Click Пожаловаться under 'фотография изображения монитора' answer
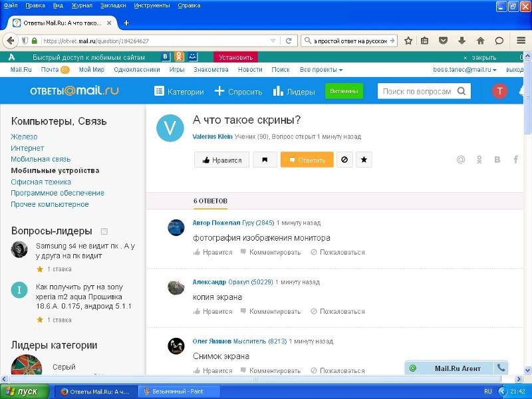 (x=338, y=253)
